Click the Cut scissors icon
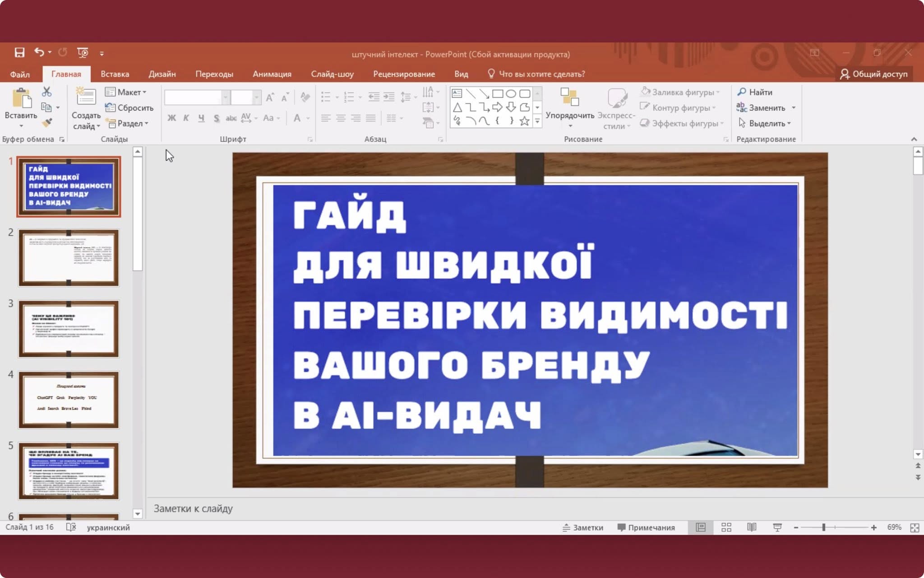This screenshot has height=578, width=924. (47, 92)
